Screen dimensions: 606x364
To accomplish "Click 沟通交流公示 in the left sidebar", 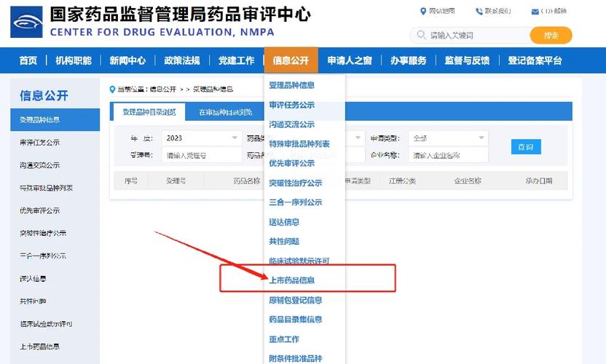I will pyautogui.click(x=40, y=165).
